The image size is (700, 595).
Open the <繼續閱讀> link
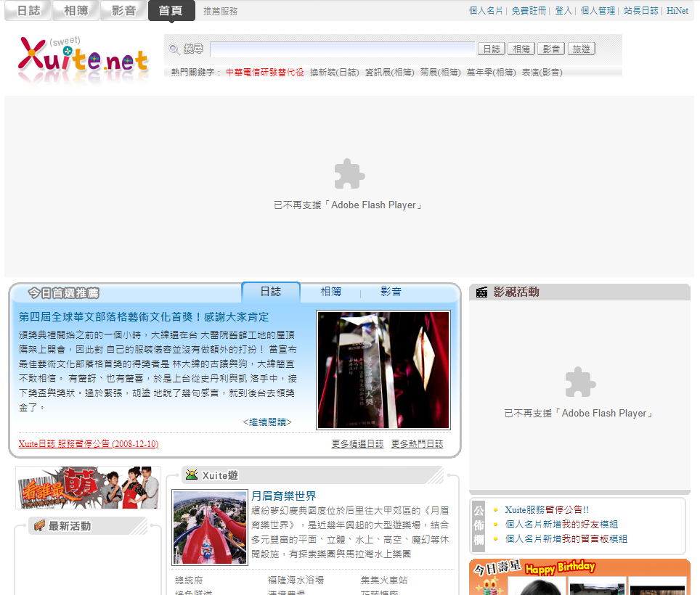pyautogui.click(x=267, y=422)
